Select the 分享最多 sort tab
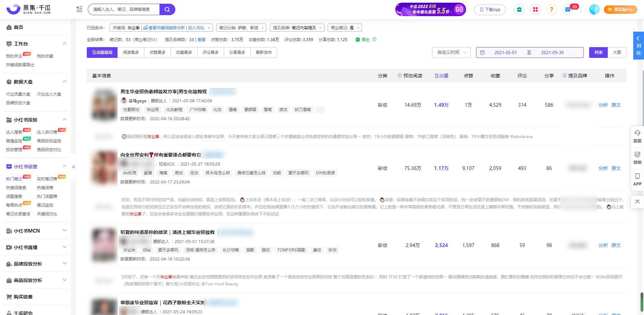 [237, 53]
